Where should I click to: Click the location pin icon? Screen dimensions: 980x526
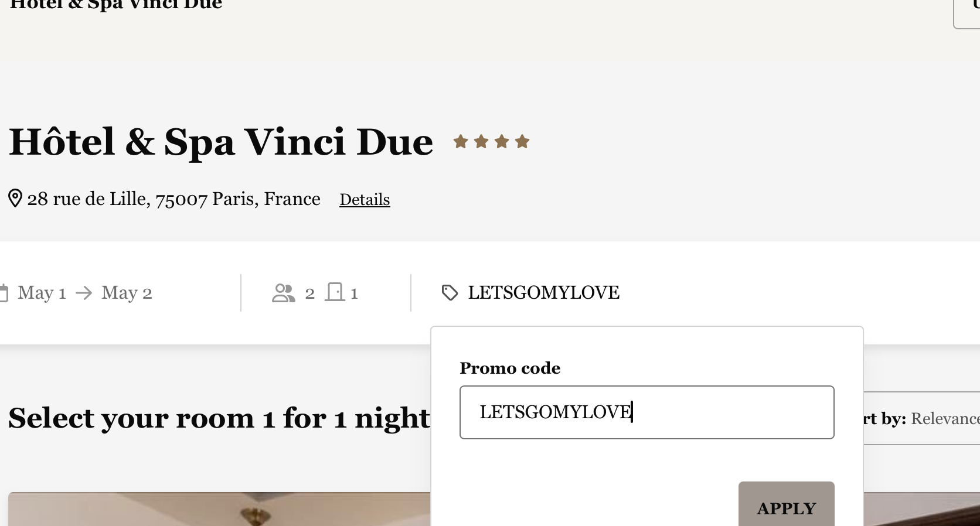pos(15,199)
